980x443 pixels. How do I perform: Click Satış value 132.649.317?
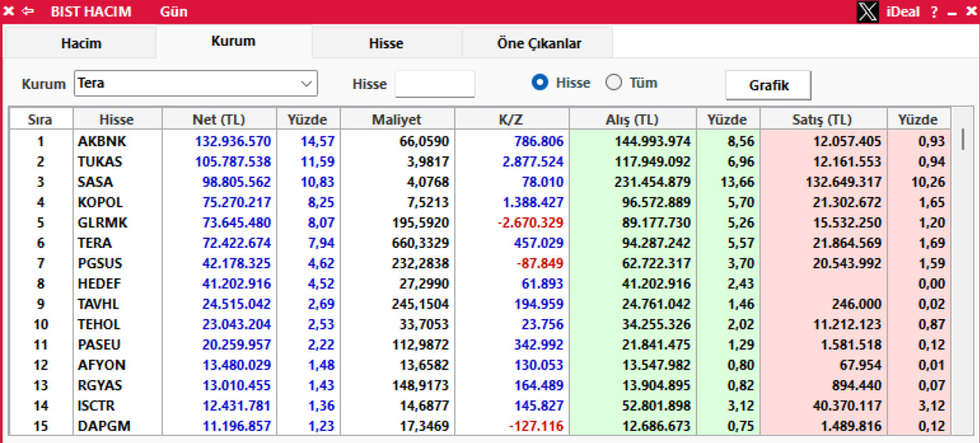coord(843,182)
